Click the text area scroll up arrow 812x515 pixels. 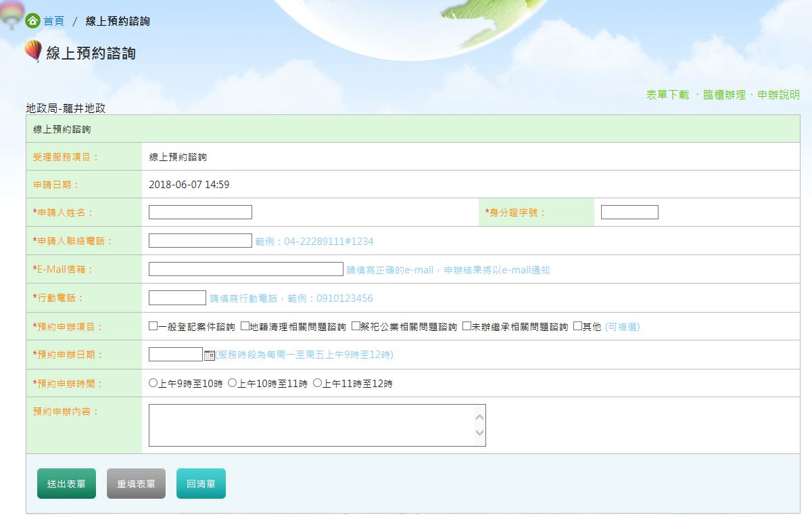pos(480,417)
